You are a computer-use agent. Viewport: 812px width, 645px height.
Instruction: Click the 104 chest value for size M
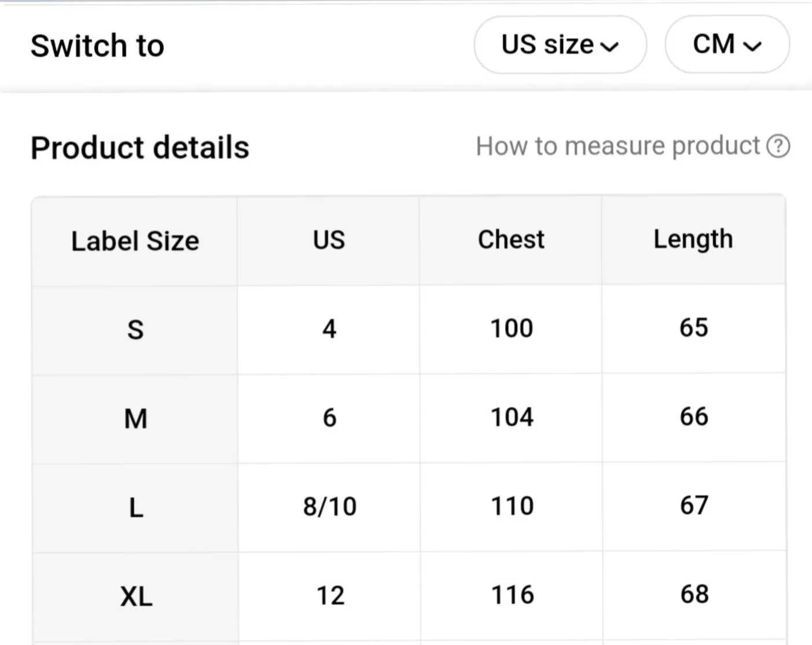point(510,417)
